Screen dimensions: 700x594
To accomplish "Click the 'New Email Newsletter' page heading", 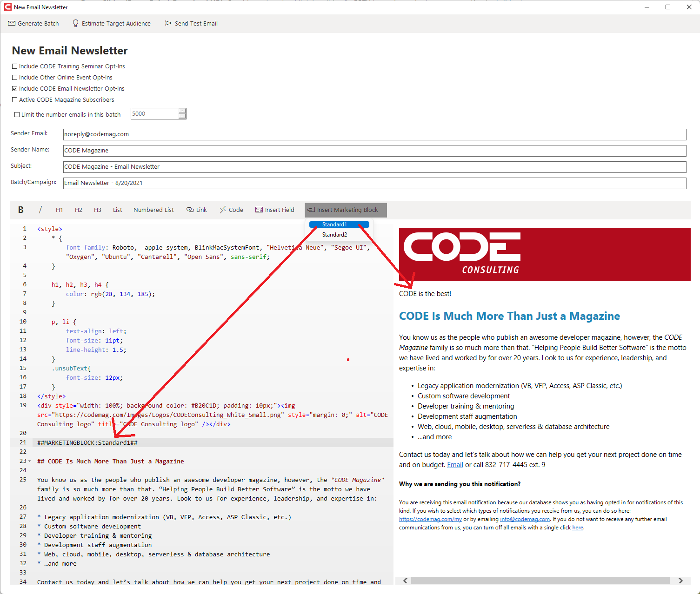I will pyautogui.click(x=70, y=51).
